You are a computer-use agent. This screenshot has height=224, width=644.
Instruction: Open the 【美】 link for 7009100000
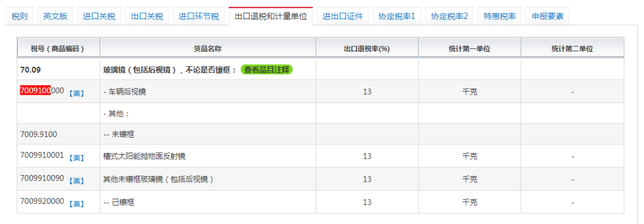coord(76,94)
